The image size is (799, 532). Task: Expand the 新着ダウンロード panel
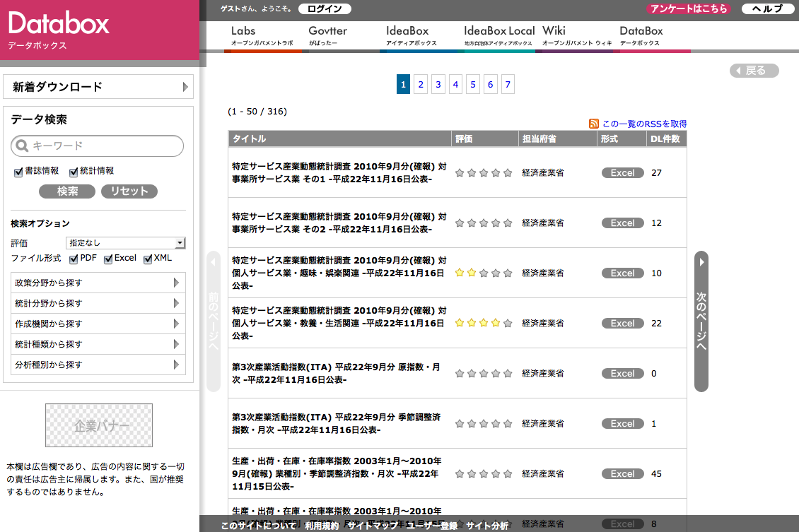point(98,87)
